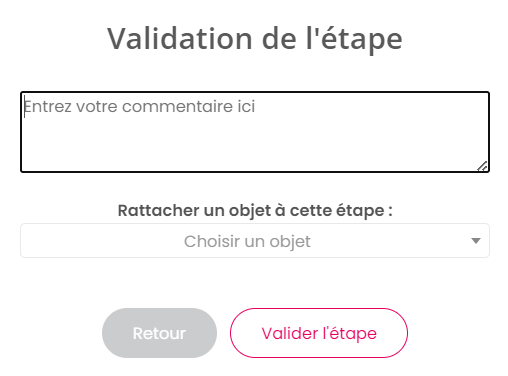
Task: Validate the step with the pink outlined button
Action: click(319, 333)
